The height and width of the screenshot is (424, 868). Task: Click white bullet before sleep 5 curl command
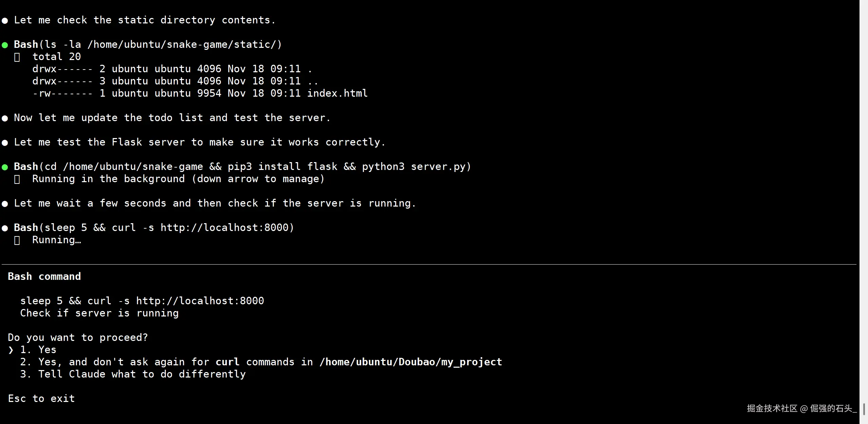pos(5,228)
